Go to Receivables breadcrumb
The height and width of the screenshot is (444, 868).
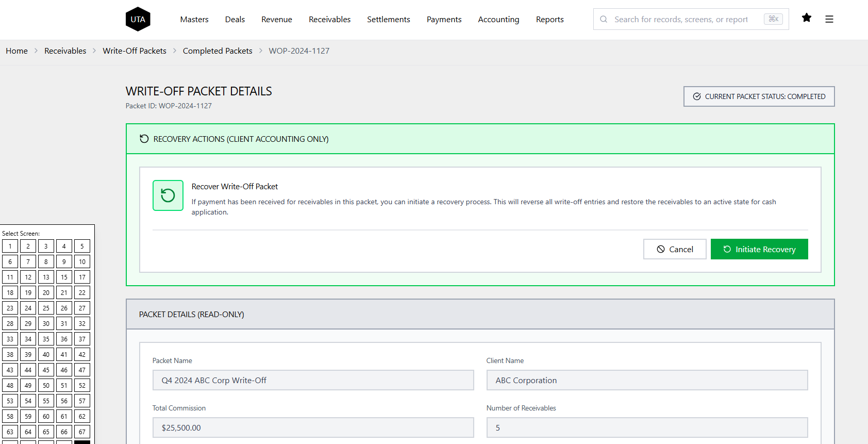coord(65,51)
